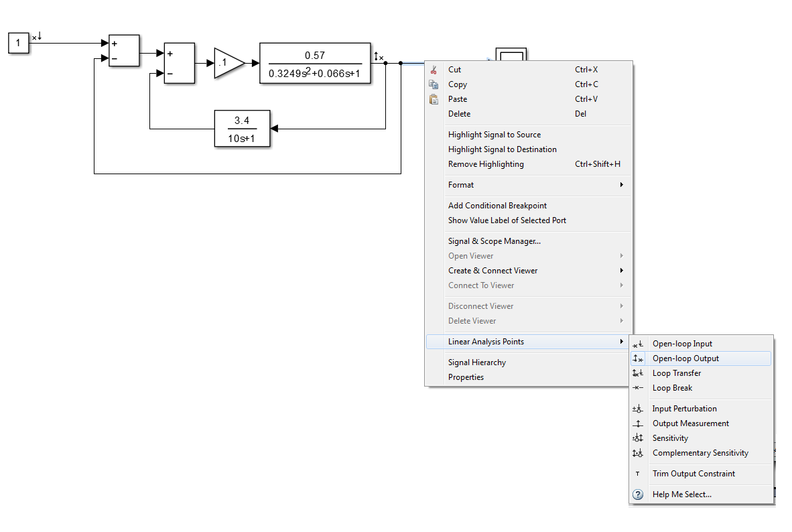Screen dimensions: 792x532
Task: Expand the Delete Viewer submenu arrow
Action: point(621,321)
